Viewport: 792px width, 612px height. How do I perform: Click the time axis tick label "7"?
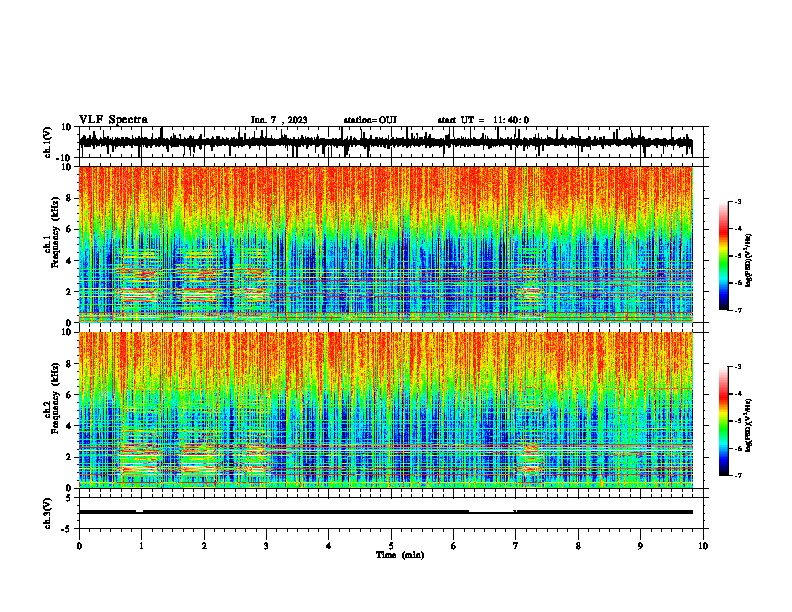516,546
